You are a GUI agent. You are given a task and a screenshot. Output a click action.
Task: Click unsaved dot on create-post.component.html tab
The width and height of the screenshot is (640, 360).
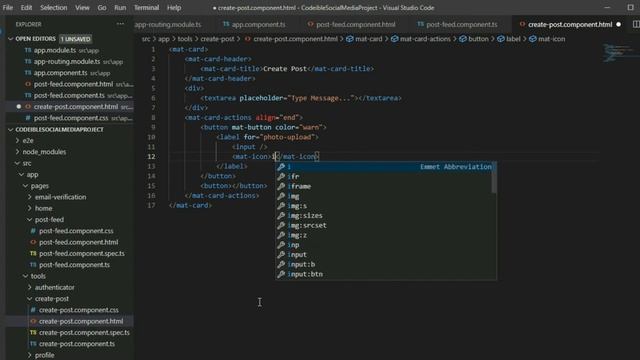[619, 24]
